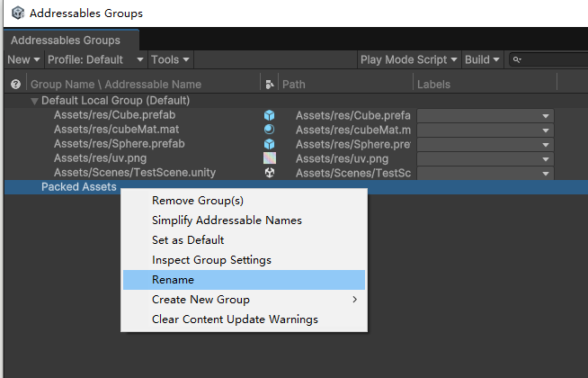Choose Rename from the context menu

tap(245, 280)
